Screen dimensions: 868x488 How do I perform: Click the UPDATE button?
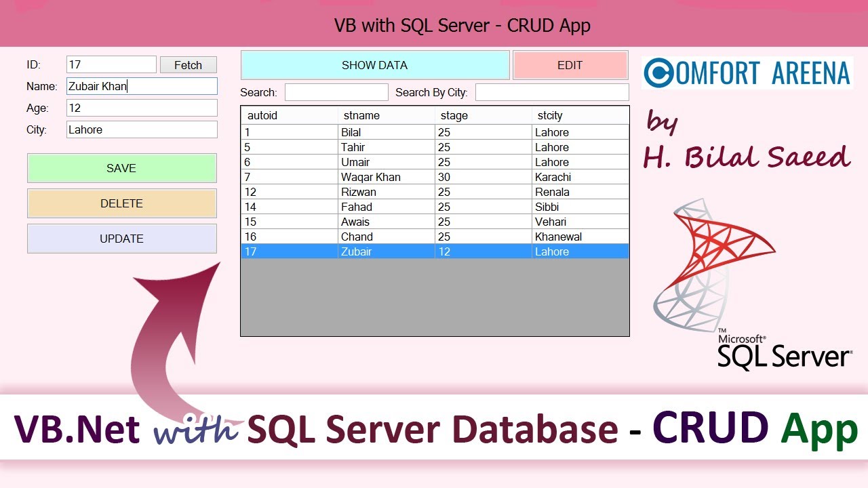click(x=122, y=239)
